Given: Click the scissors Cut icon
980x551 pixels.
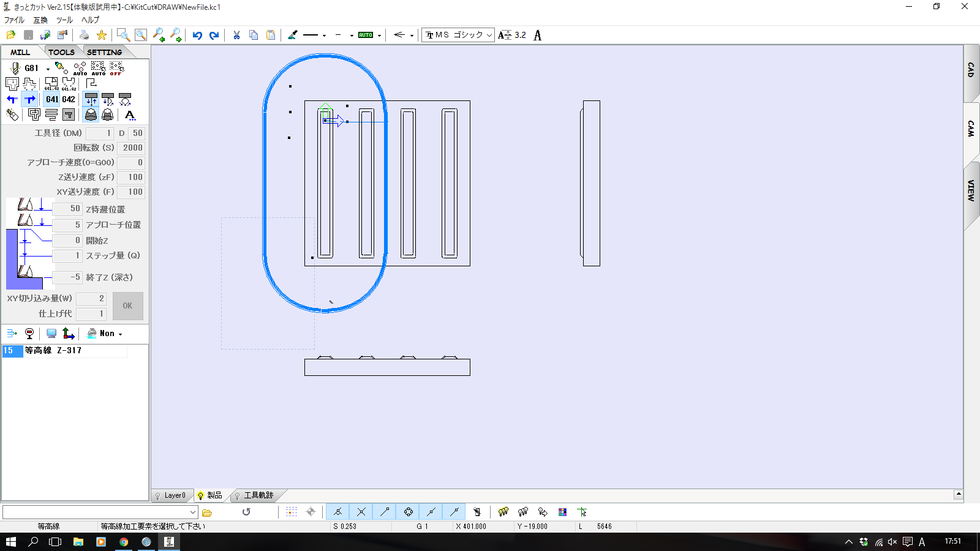Looking at the screenshot, I should (x=236, y=36).
